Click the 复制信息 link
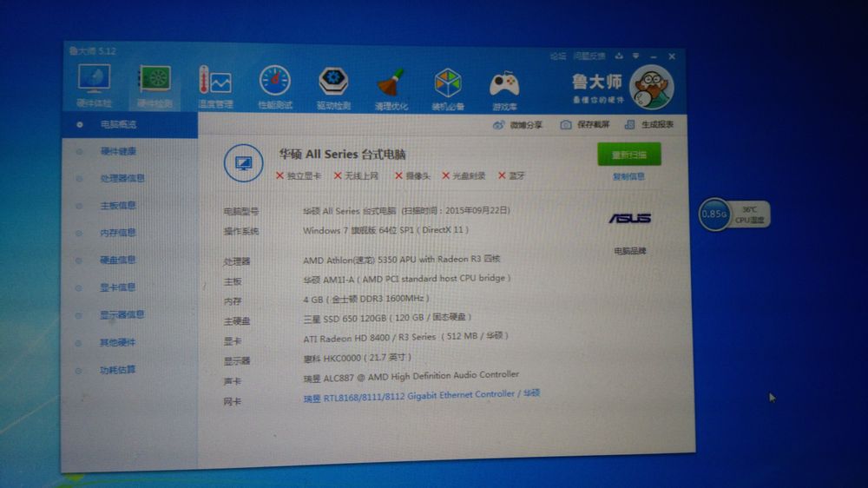The height and width of the screenshot is (488, 868). click(x=628, y=176)
